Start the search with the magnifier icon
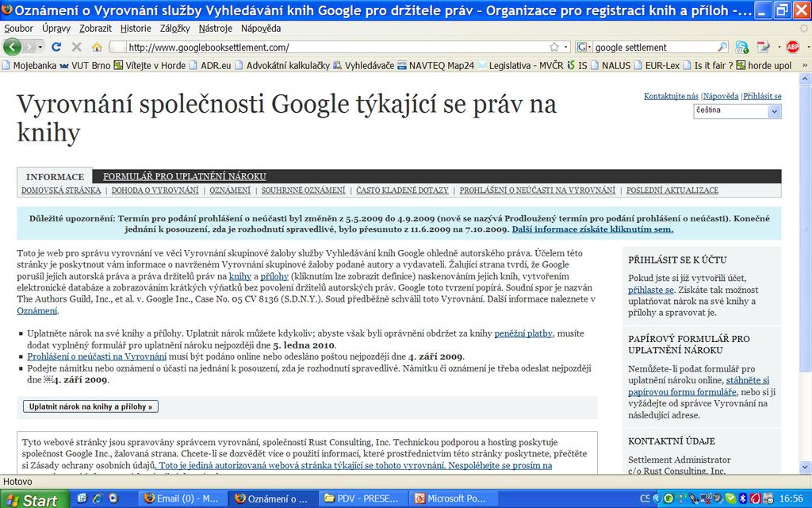 click(x=722, y=47)
